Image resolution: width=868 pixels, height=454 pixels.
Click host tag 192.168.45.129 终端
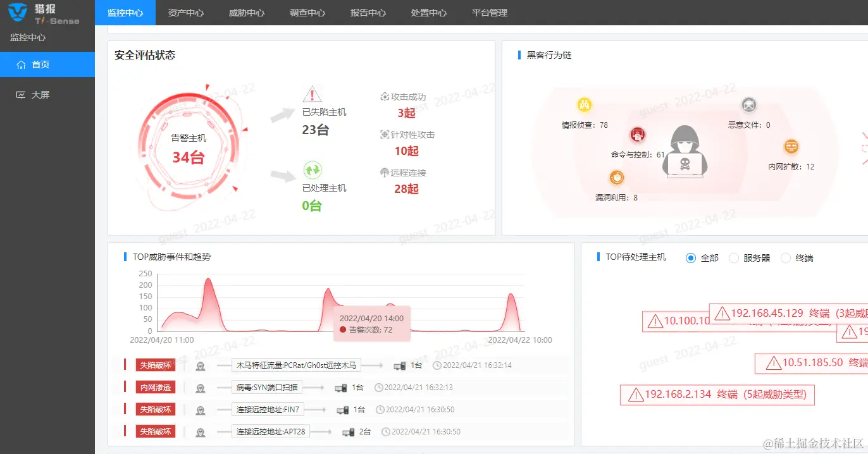pos(788,313)
